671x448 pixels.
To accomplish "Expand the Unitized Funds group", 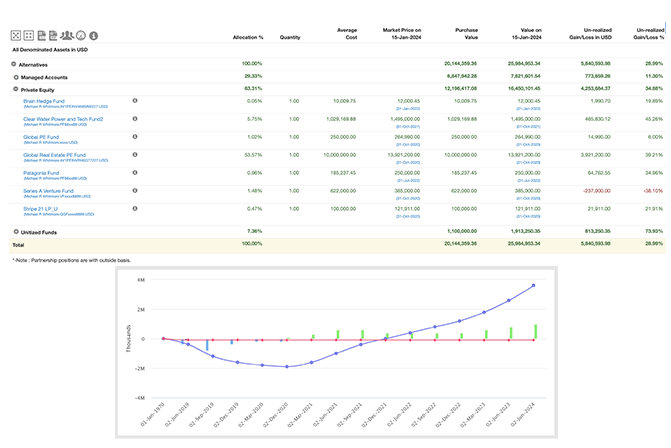I will click(14, 231).
